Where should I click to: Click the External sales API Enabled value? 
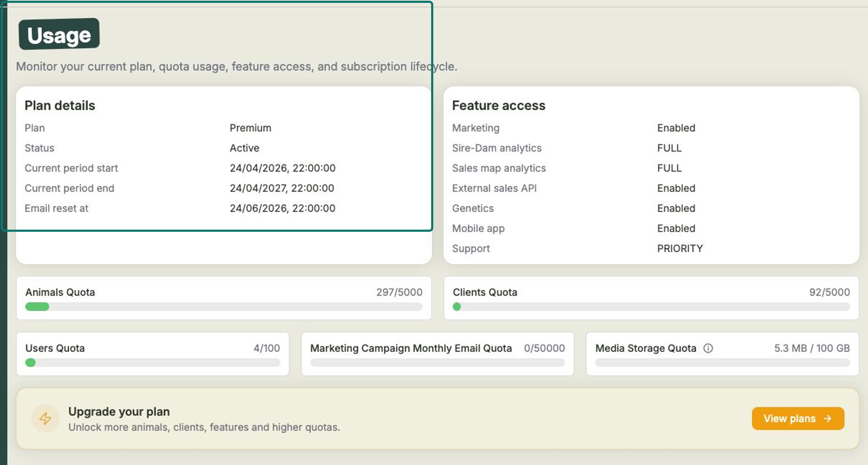(x=676, y=188)
